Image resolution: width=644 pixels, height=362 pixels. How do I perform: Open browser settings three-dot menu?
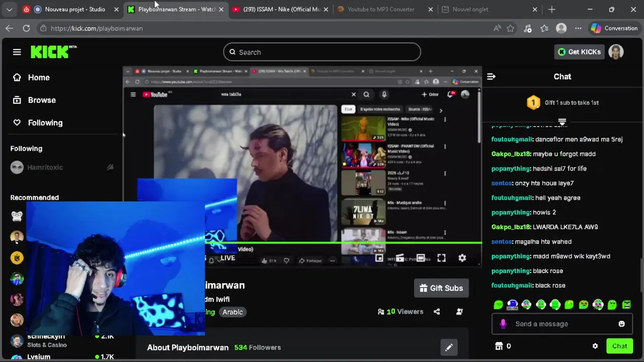point(578,28)
